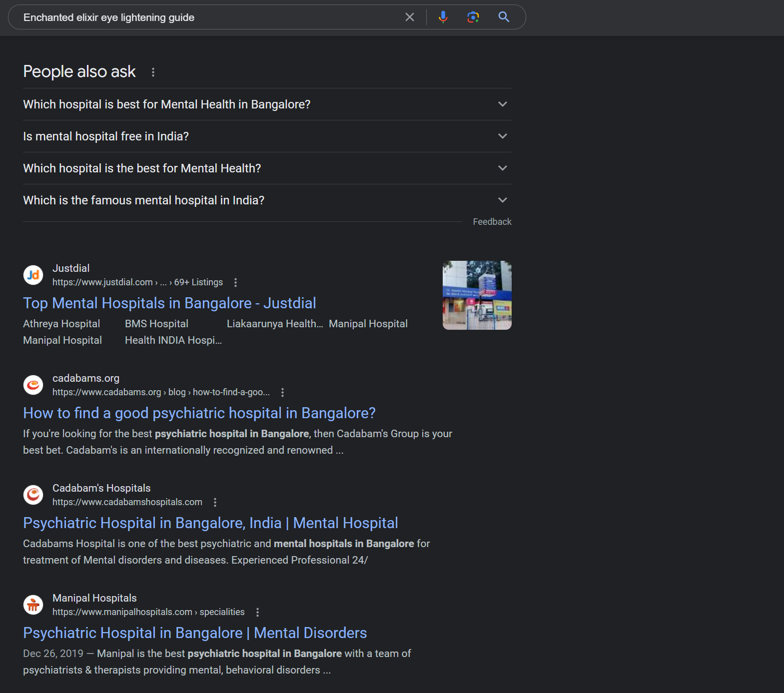784x693 pixels.
Task: Open the Athreya Hospital sublink
Action: click(x=61, y=324)
